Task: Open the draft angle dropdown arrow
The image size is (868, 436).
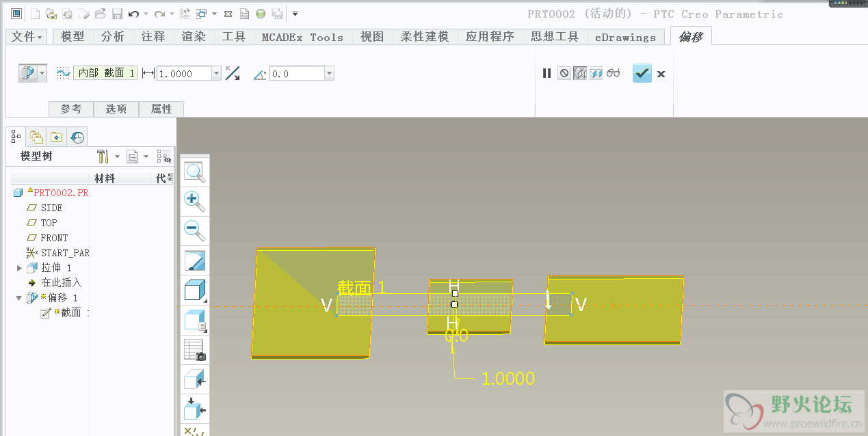Action: pyautogui.click(x=330, y=73)
